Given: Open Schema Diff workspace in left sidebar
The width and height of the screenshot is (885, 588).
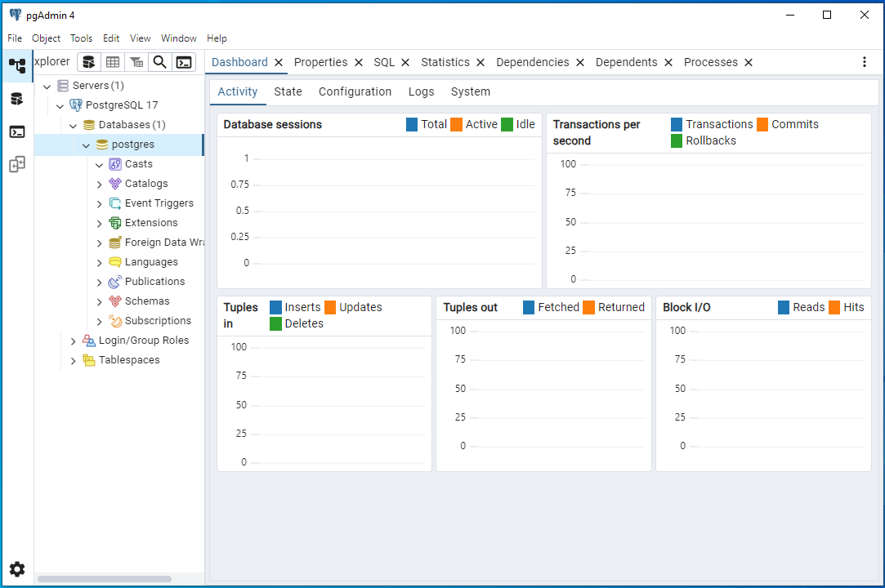Looking at the screenshot, I should pyautogui.click(x=16, y=165).
